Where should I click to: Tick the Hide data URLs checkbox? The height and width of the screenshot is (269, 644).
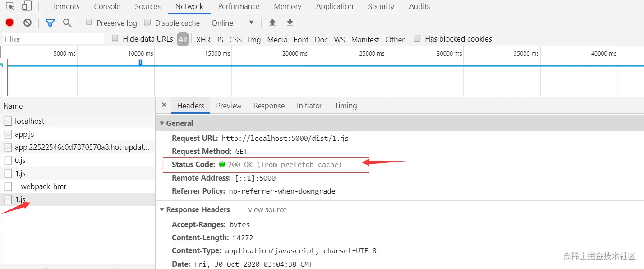click(115, 38)
